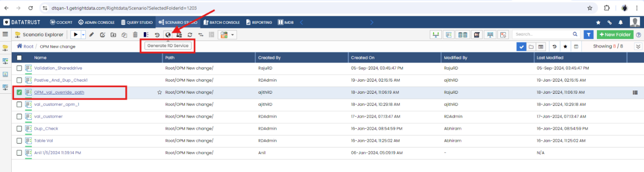Click the Generate RD Service globe icon

168,34
